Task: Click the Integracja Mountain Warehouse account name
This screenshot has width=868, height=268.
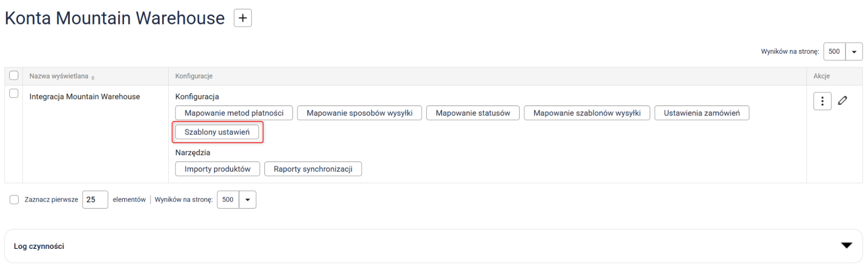Action: pos(85,96)
